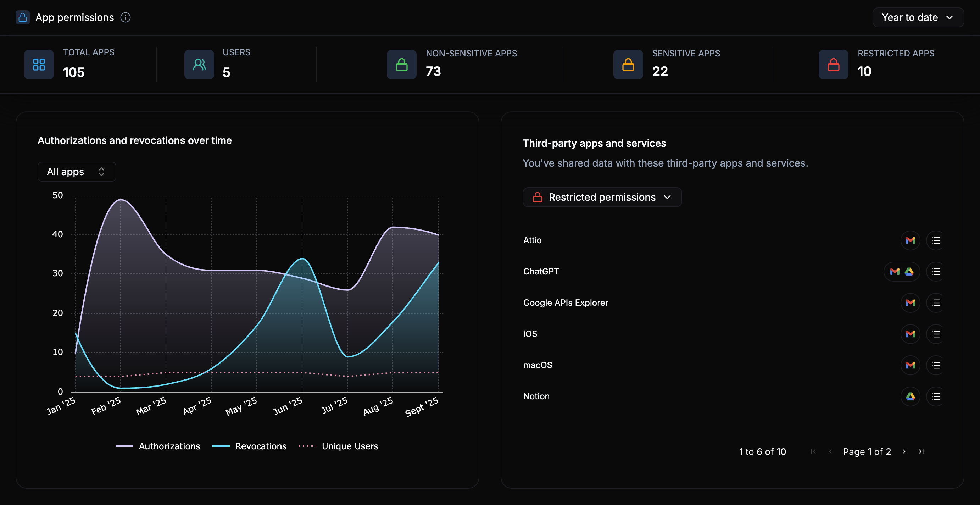Image resolution: width=980 pixels, height=505 pixels.
Task: Click the Gmail icon in the iOS row
Action: pyautogui.click(x=910, y=334)
